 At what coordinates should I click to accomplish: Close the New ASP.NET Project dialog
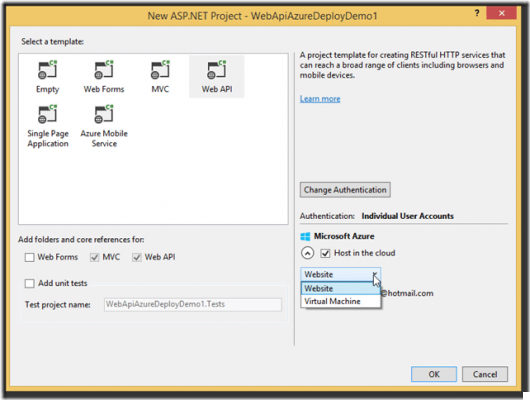tap(502, 13)
